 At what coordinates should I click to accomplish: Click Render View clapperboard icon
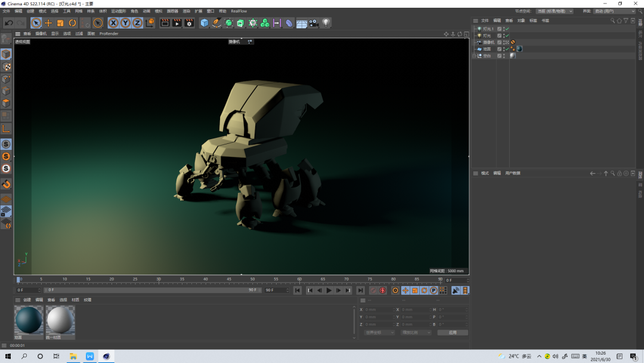[x=165, y=23]
